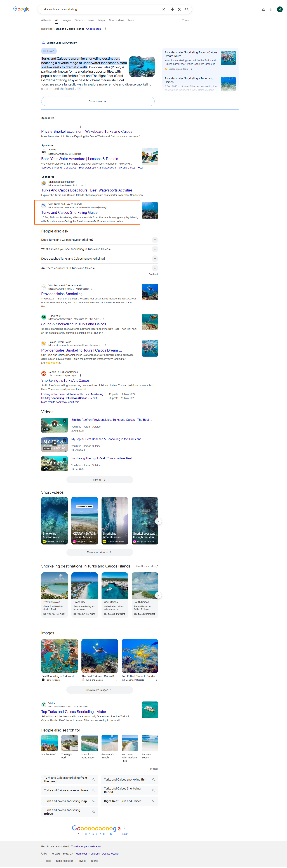The width and height of the screenshot is (287, 868).
Task: Play the Bight Reef 2:47 video
Action: [x=55, y=463]
